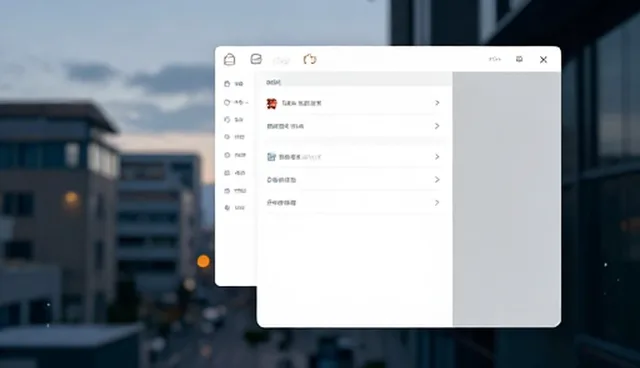This screenshot has height=368, width=640.
Task: Click the small monitor icon beside the close button
Action: pyautogui.click(x=519, y=59)
